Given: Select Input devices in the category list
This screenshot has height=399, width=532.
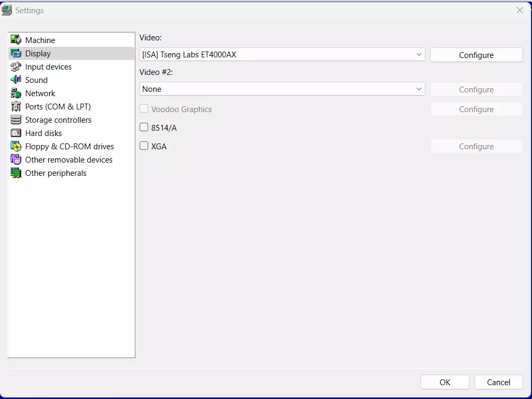Looking at the screenshot, I should click(x=71, y=66).
